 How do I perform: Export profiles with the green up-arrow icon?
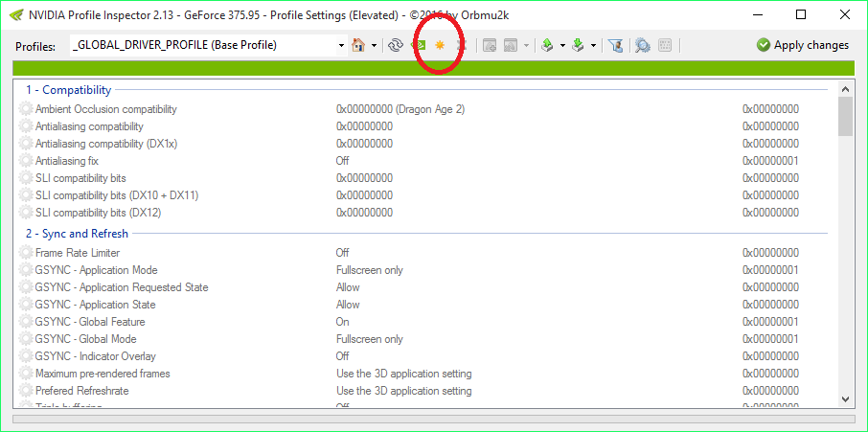[547, 45]
